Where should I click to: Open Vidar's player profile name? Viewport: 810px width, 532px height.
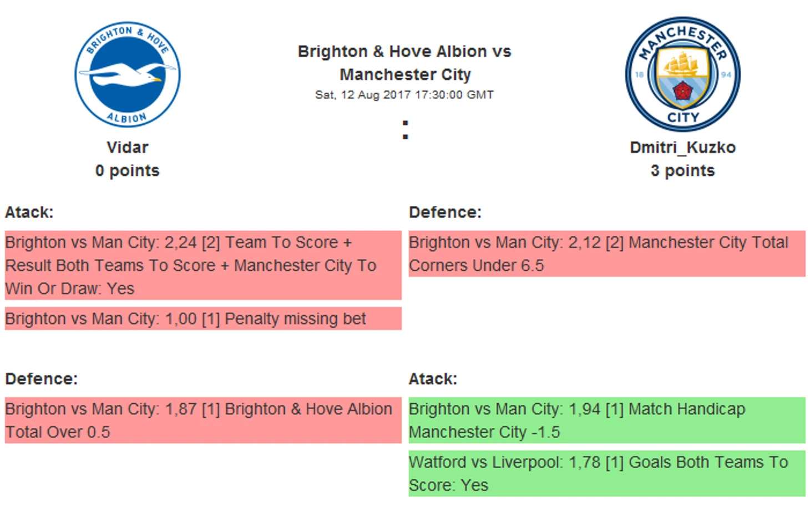point(128,148)
